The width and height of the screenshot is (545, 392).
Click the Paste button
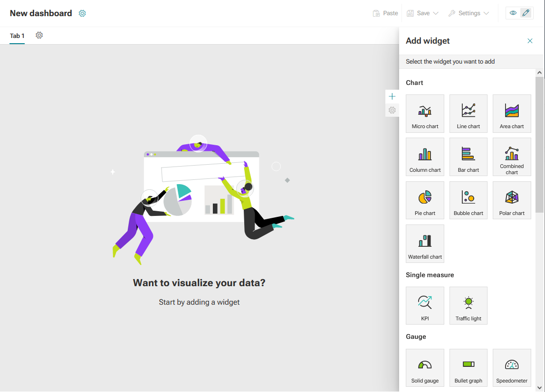[385, 13]
